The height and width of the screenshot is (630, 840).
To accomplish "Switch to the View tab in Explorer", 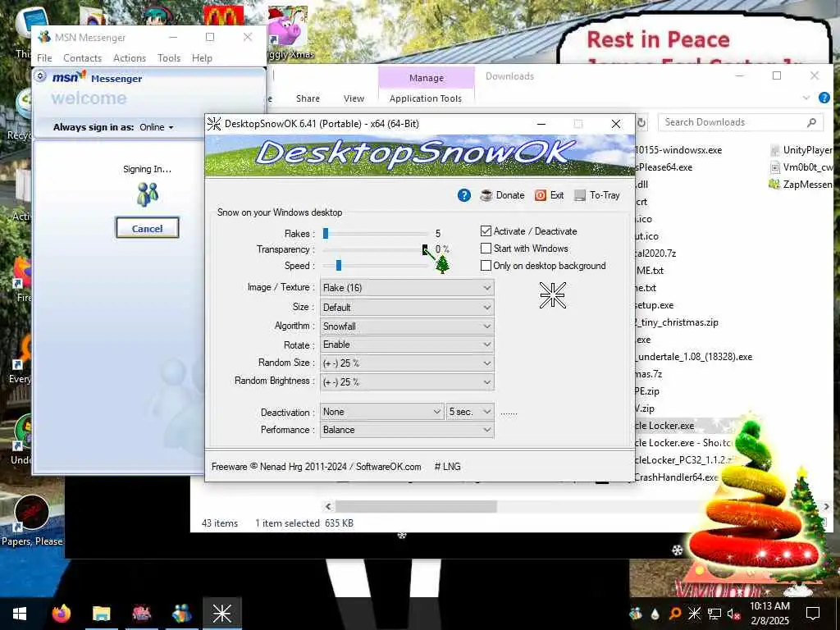I will tap(354, 98).
